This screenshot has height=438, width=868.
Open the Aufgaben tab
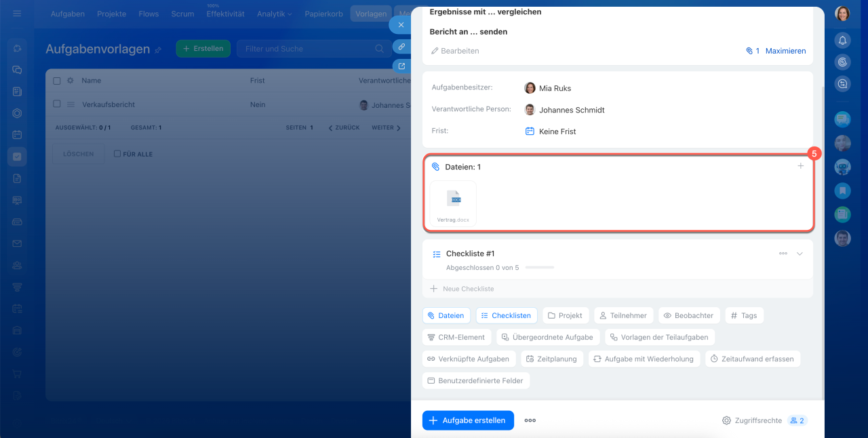click(68, 14)
